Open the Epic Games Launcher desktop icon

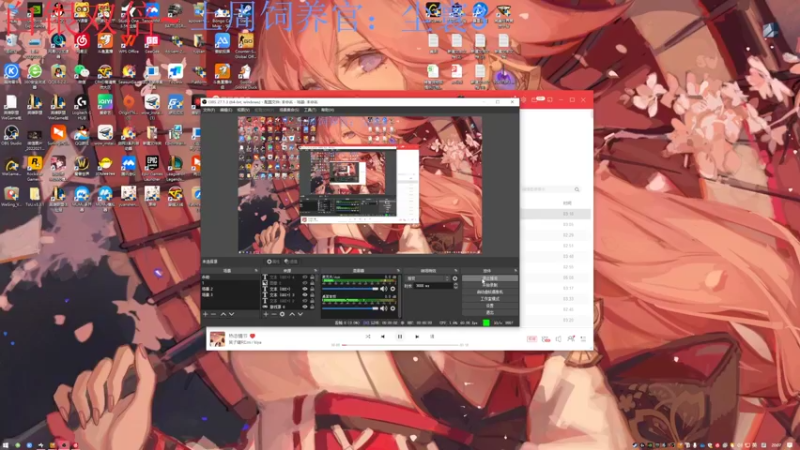152,166
